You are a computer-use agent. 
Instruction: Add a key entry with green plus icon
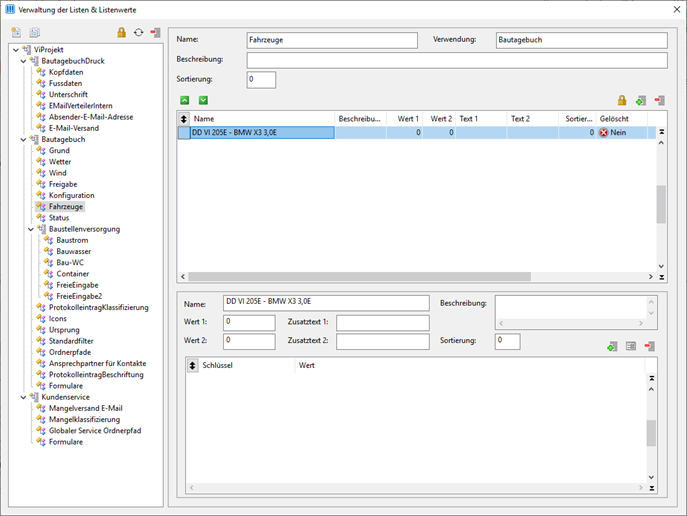[612, 346]
